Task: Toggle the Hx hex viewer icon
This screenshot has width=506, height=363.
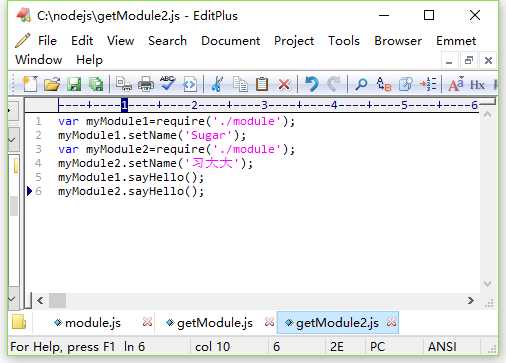Action: (x=477, y=85)
